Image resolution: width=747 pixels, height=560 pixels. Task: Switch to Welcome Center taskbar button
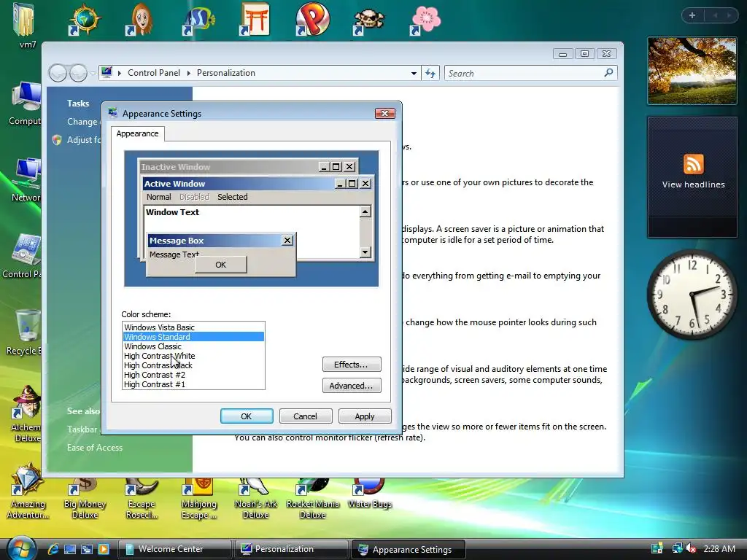click(x=174, y=549)
